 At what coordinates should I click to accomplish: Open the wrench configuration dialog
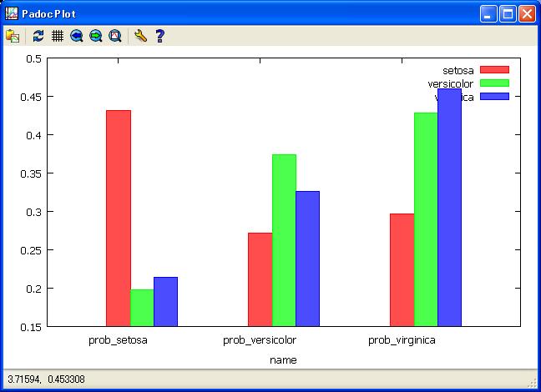coord(140,36)
